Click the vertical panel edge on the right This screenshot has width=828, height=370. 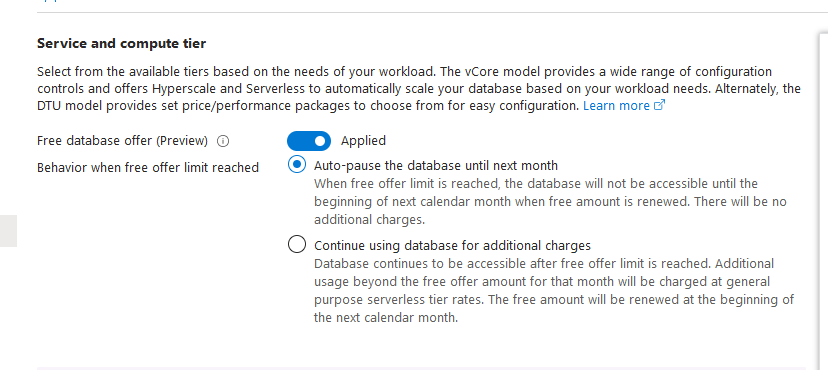pyautogui.click(x=820, y=201)
